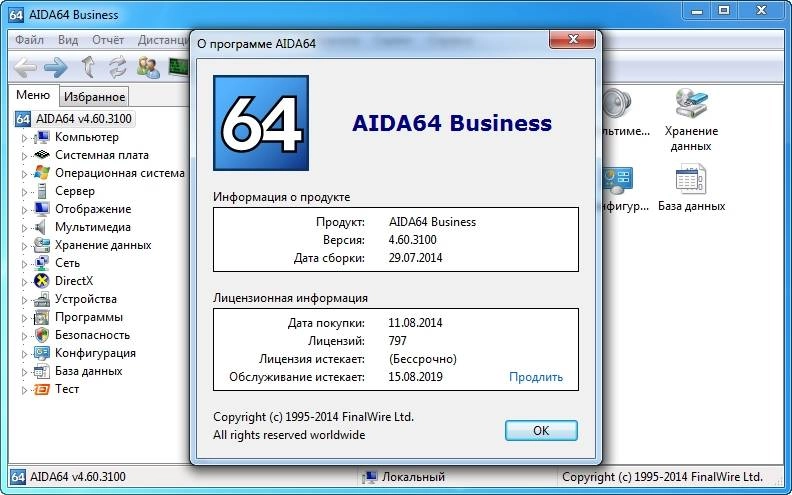The width and height of the screenshot is (792, 495).
Task: Expand the DirectX tree node
Action: [24, 281]
